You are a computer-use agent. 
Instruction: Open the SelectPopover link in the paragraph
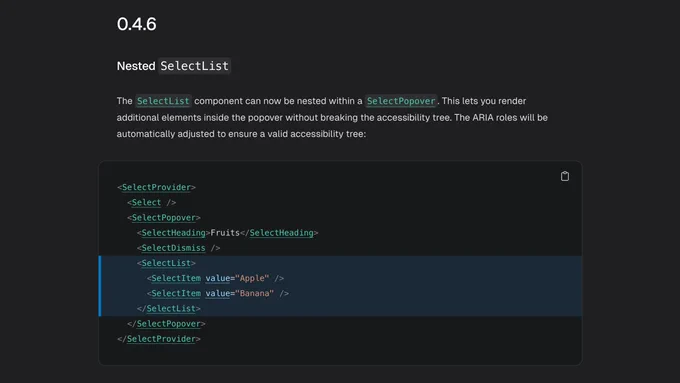(401, 101)
